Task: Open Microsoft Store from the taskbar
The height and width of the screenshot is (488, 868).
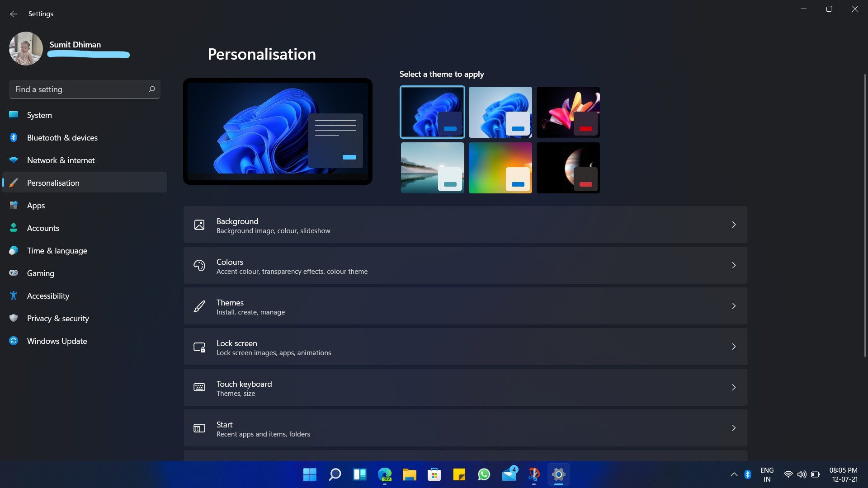Action: (434, 474)
